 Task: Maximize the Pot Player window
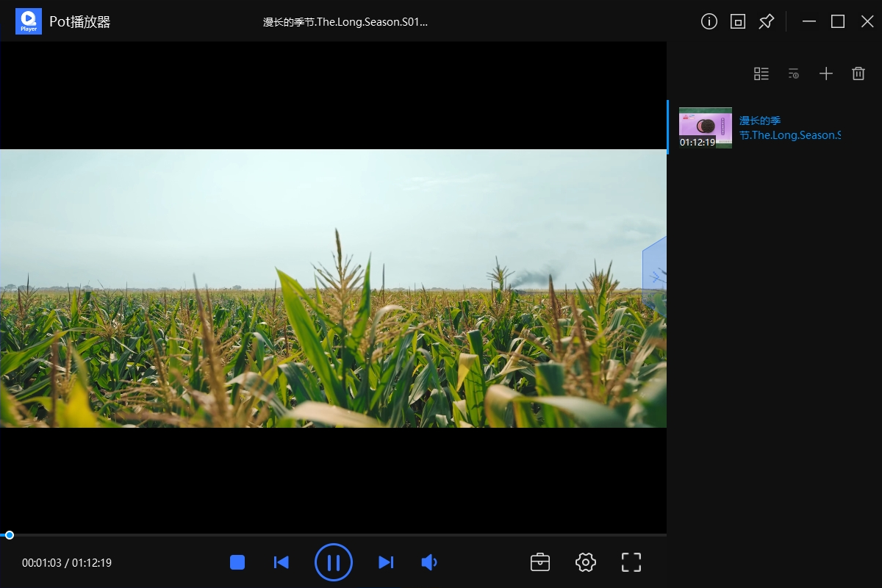[x=838, y=21]
